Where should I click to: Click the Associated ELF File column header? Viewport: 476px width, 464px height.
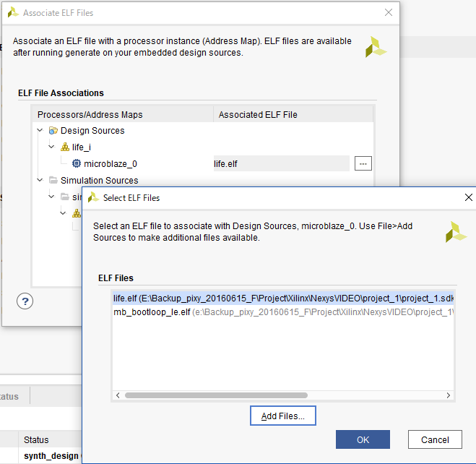(293, 114)
